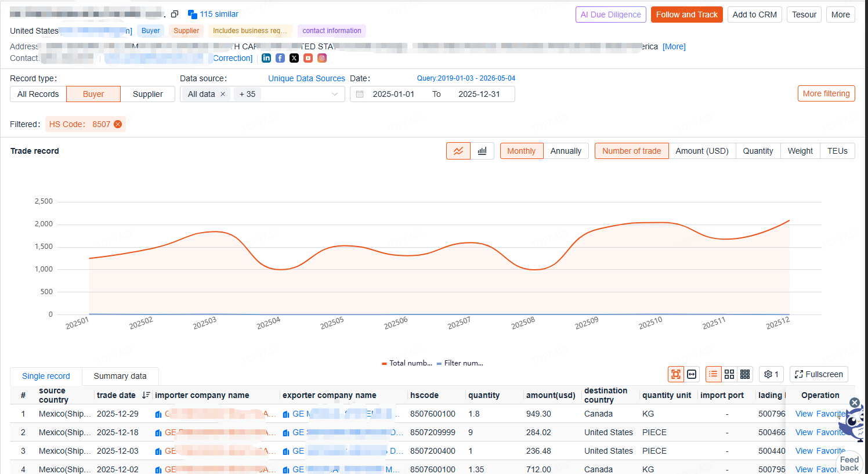
Task: Toggle 'Filter num...' legend series
Action: pos(460,363)
